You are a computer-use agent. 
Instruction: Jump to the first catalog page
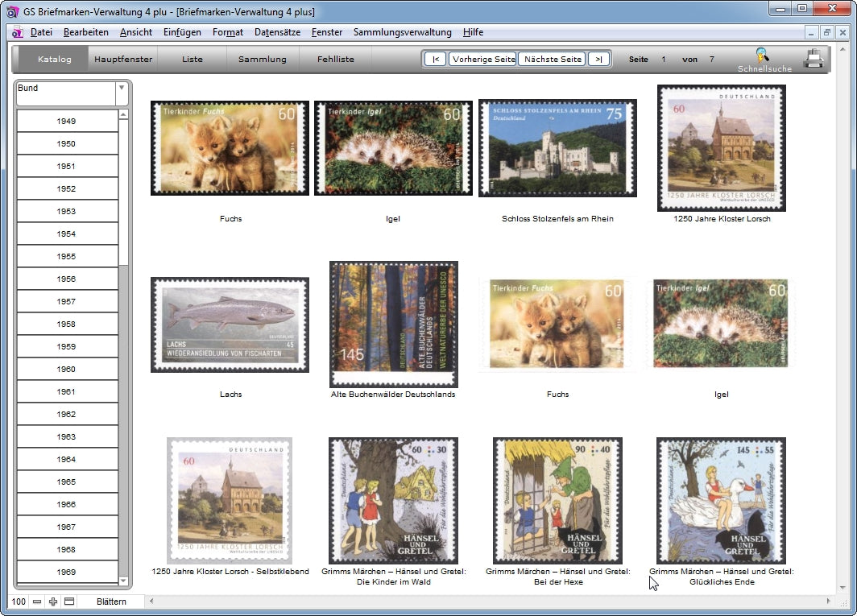coord(435,59)
